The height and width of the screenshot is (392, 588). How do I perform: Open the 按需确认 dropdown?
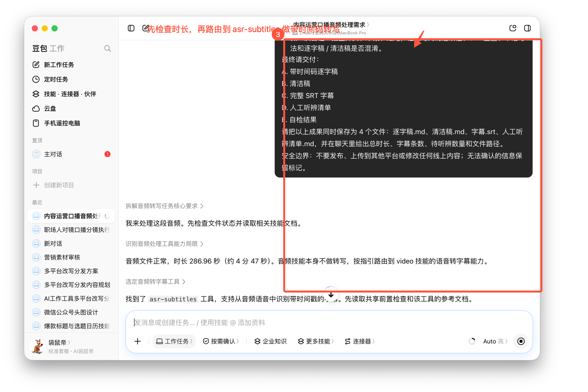pyautogui.click(x=221, y=341)
